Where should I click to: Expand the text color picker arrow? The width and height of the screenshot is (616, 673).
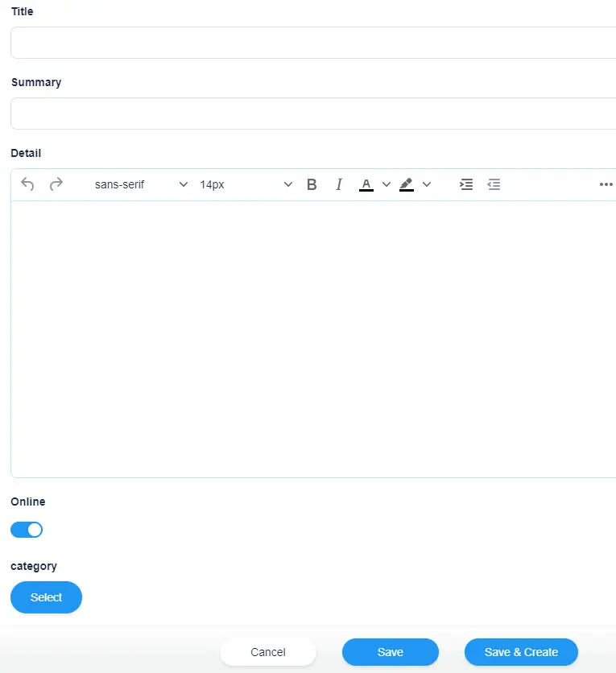(387, 184)
